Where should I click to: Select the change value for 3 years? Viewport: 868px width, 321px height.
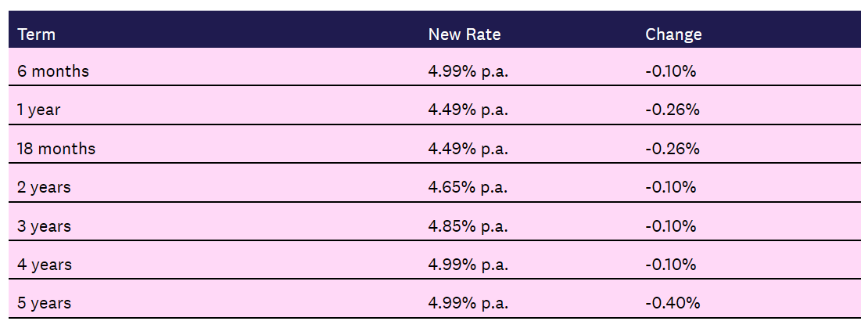pyautogui.click(x=670, y=226)
